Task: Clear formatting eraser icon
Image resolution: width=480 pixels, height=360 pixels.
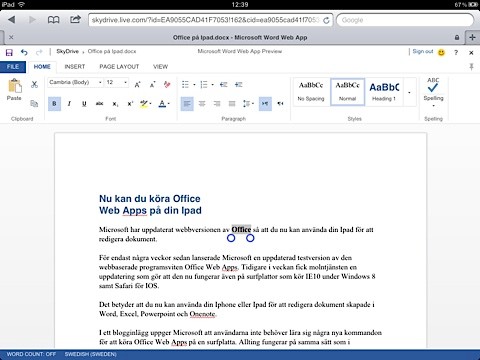Action: [x=167, y=84]
